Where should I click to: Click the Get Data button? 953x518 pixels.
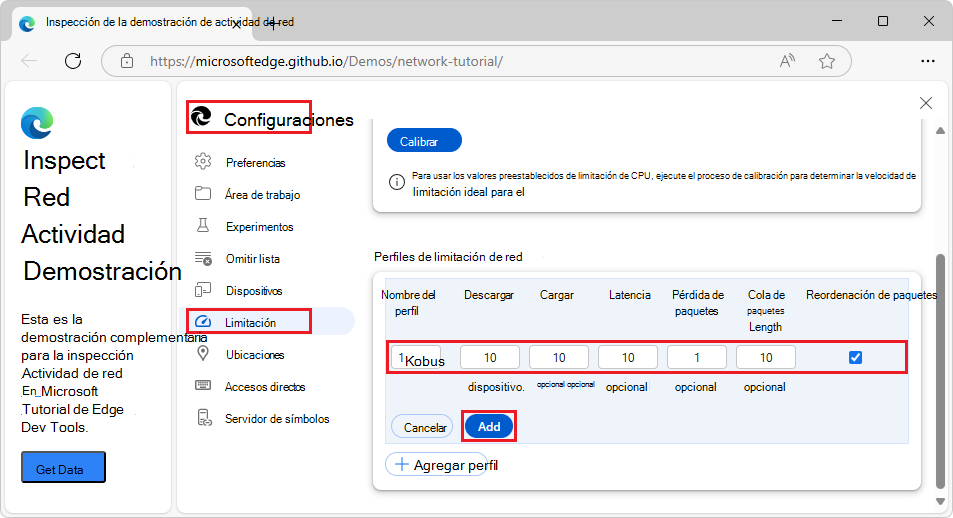tap(63, 467)
